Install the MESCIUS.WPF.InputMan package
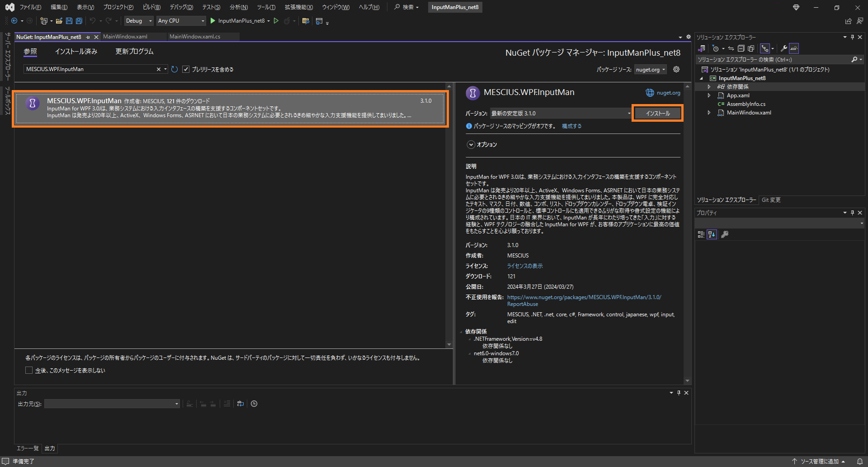Viewport: 868px width, 467px height. [657, 113]
